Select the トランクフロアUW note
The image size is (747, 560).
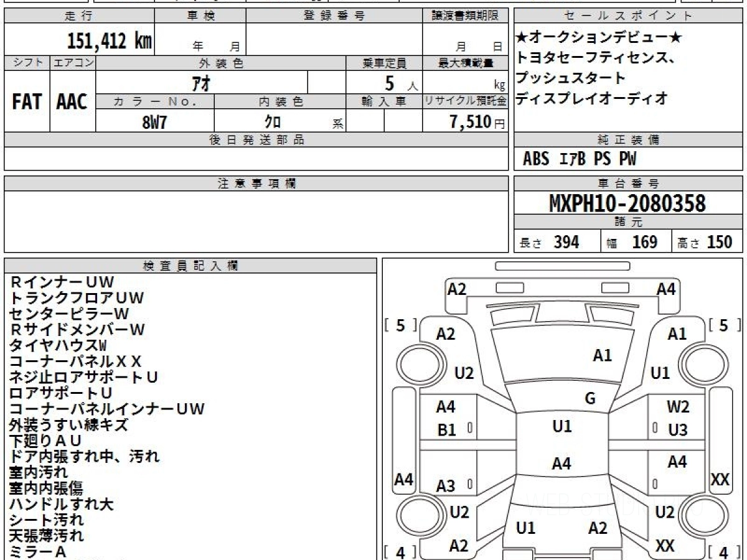point(77,298)
